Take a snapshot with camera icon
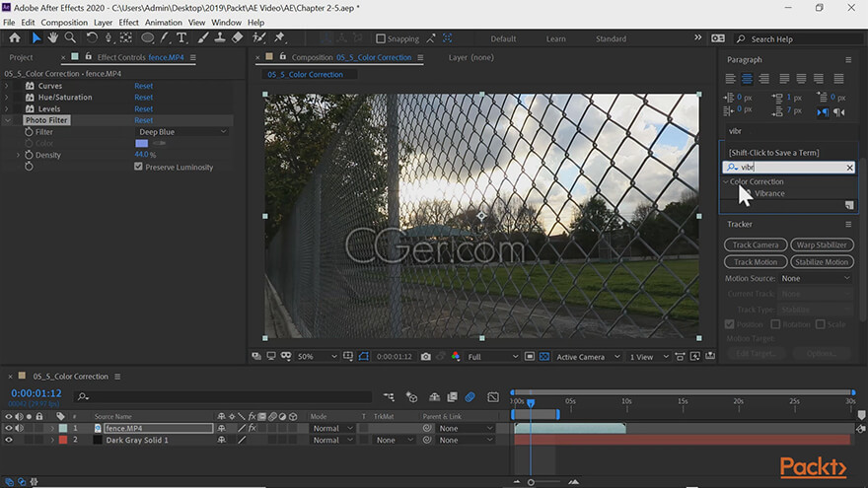Viewport: 868px width, 488px height. 426,357
